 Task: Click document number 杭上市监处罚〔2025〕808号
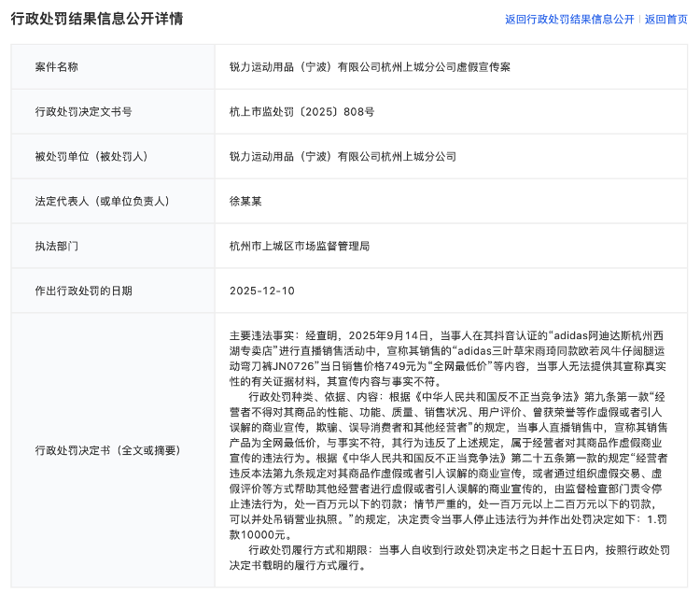coord(301,112)
